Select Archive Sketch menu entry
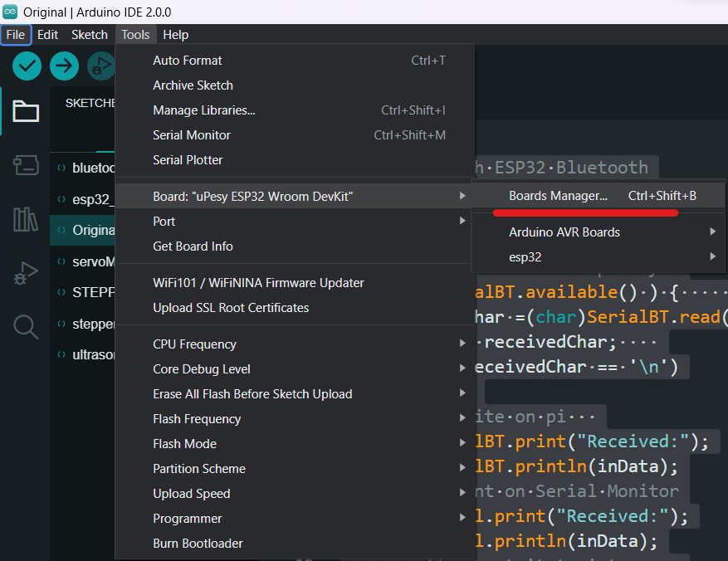 (295, 85)
